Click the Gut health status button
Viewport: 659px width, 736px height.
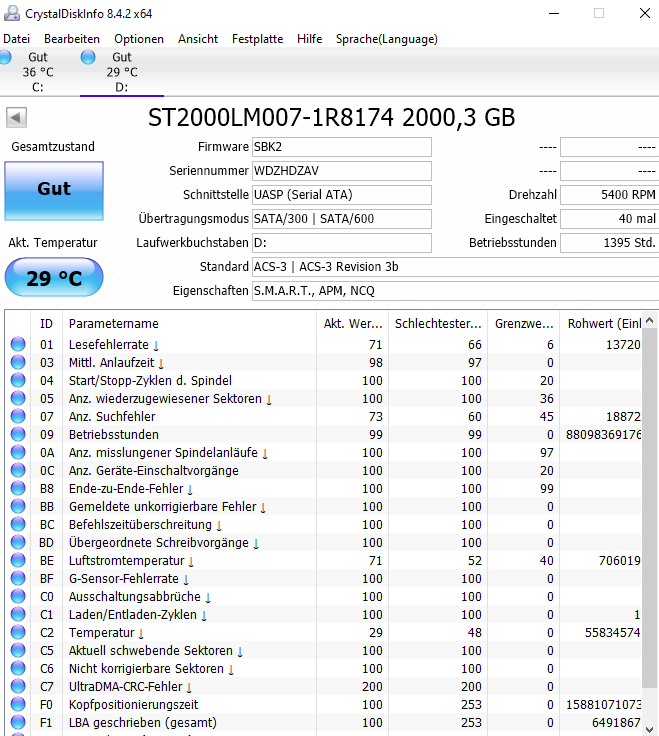[x=54, y=191]
